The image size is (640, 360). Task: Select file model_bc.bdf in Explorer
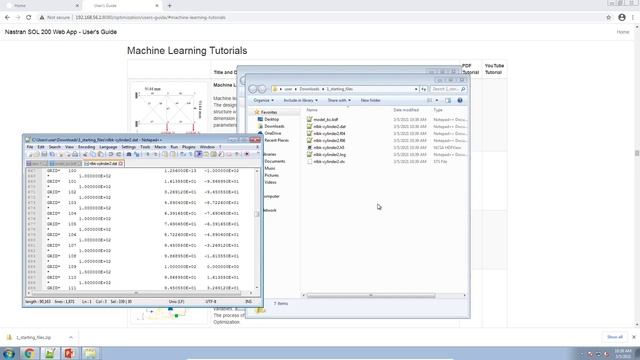click(325, 120)
